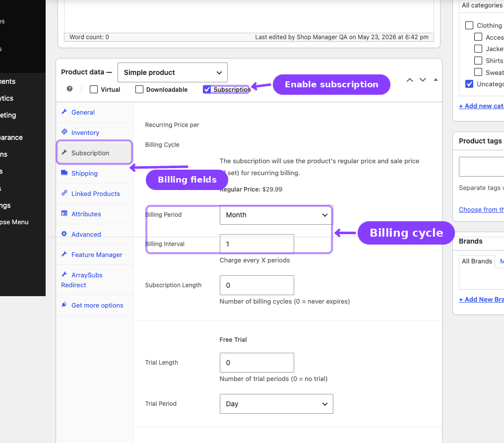Click the Billing Interval input field
Viewport: 504px width, 443px height.
(x=257, y=244)
